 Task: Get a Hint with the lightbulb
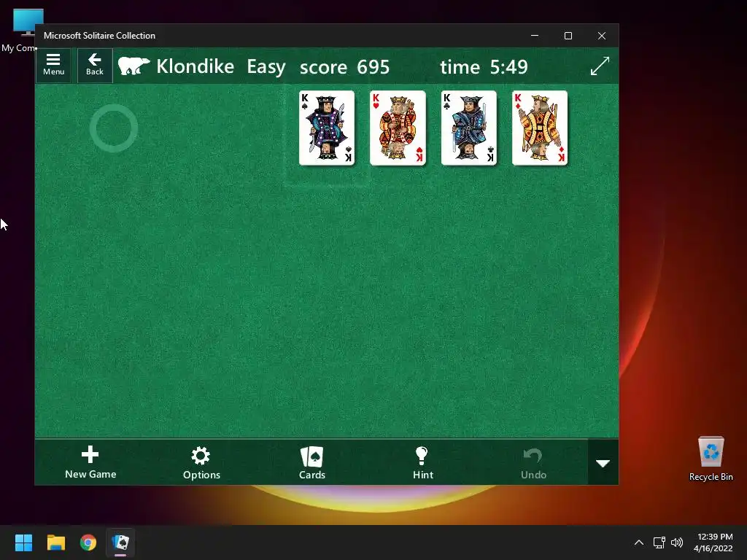click(x=423, y=462)
